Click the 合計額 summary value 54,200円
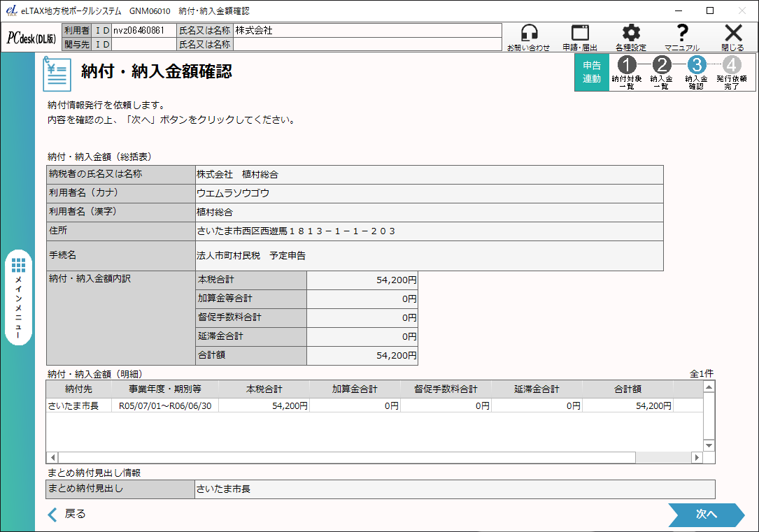Viewport: 759px width, 532px height. point(362,355)
